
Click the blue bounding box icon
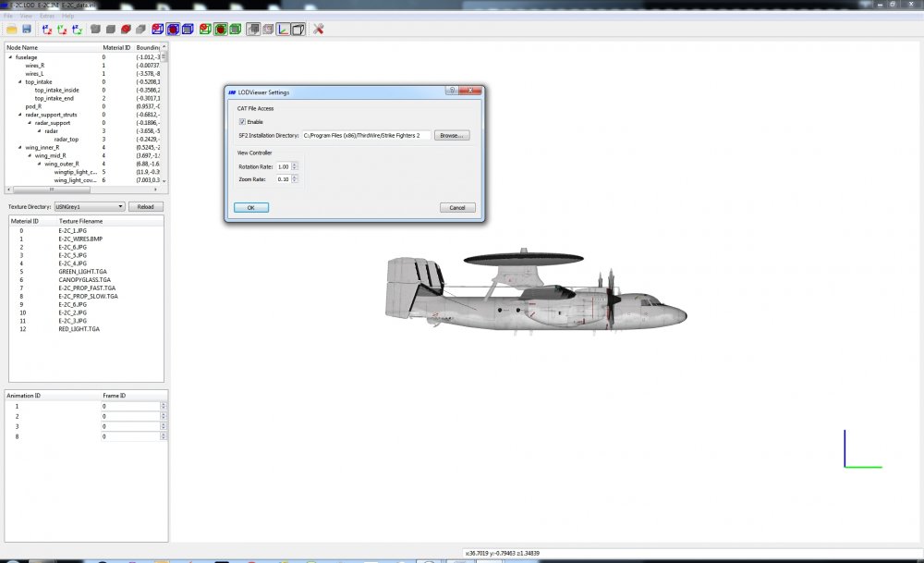point(188,29)
